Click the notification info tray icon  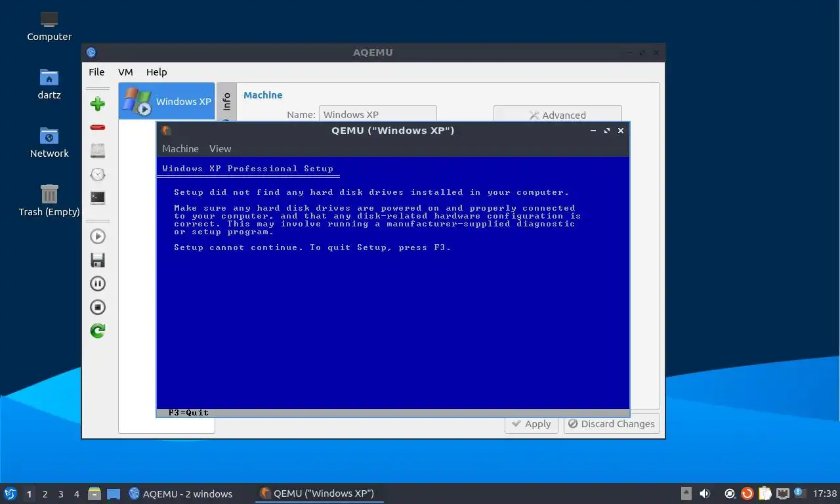[799, 493]
